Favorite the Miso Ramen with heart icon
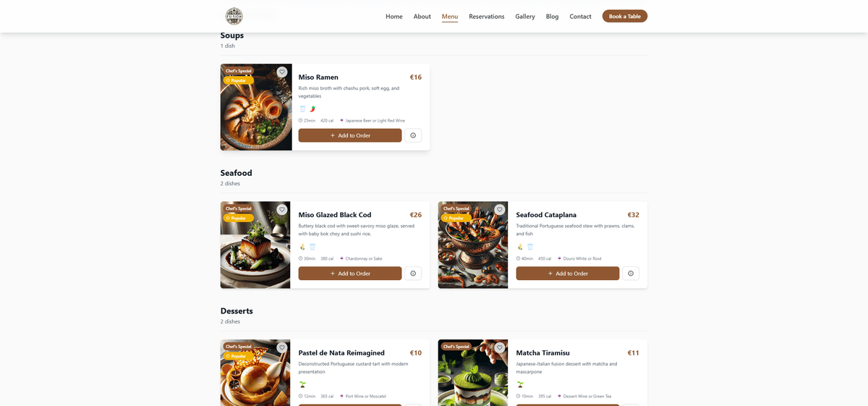 (282, 72)
